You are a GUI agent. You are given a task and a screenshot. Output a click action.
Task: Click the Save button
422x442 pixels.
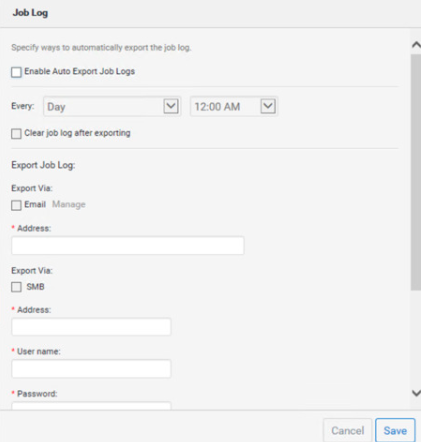pos(395,430)
